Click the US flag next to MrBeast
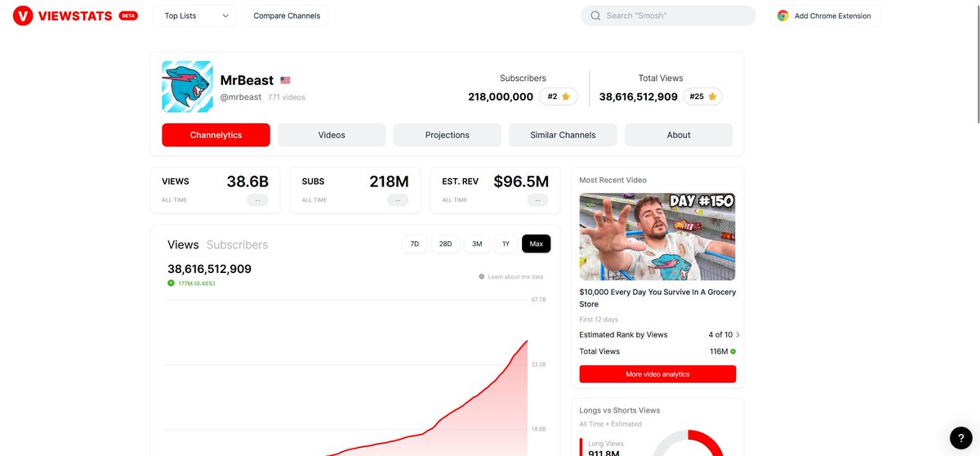 click(285, 80)
